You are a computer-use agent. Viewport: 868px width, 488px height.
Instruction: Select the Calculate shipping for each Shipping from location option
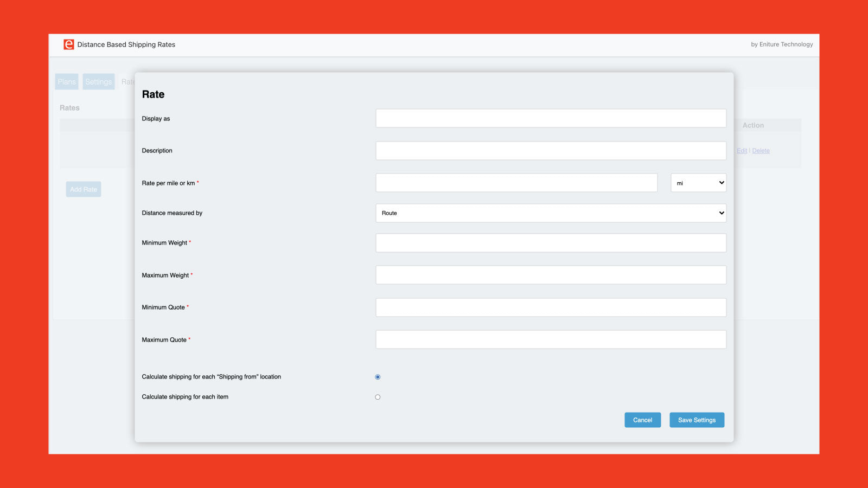(x=378, y=376)
